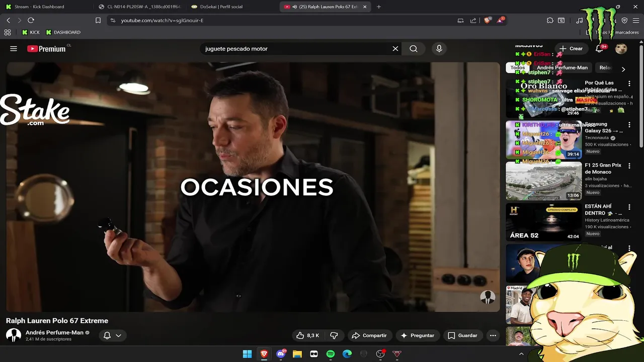Click the browser address bar URL
This screenshot has width=644, height=362.
click(162, 20)
